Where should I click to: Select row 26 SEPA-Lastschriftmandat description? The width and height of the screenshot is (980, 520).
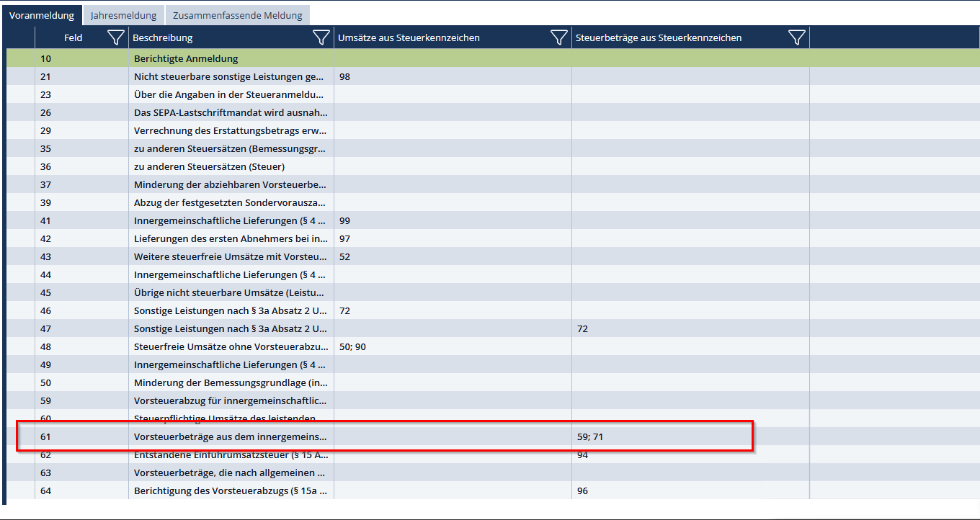click(x=230, y=112)
